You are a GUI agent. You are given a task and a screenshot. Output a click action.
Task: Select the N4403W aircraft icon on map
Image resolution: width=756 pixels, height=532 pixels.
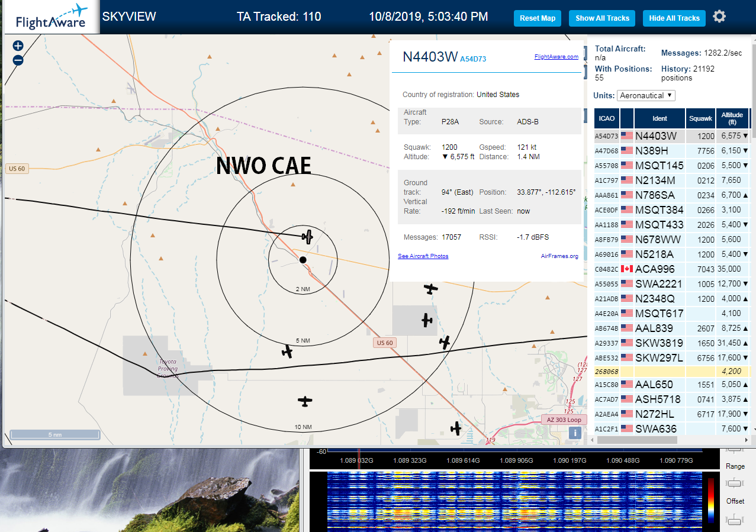click(307, 237)
